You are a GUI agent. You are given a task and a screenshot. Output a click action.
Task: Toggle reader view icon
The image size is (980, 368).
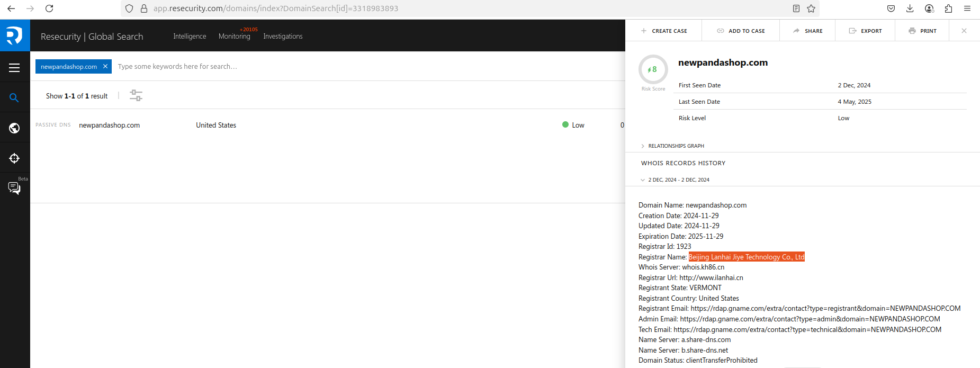(x=796, y=8)
